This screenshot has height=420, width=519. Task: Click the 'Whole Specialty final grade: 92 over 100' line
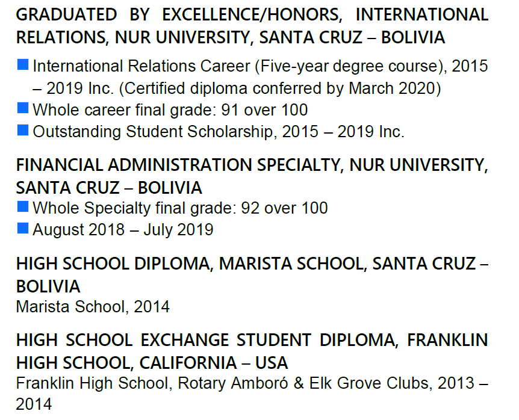[x=180, y=208]
